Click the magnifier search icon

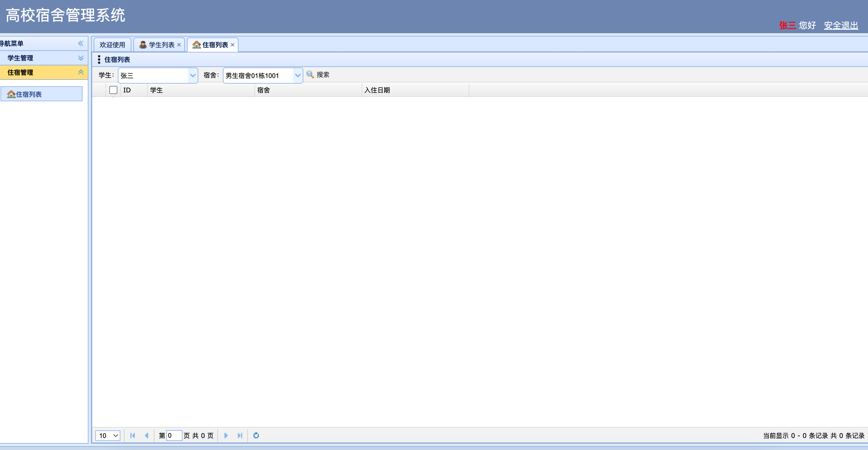tap(310, 75)
